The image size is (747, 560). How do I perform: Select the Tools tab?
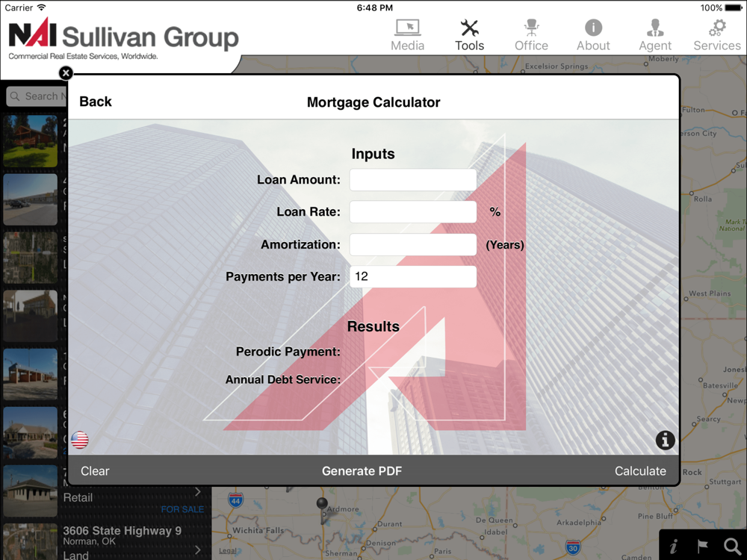point(469,35)
